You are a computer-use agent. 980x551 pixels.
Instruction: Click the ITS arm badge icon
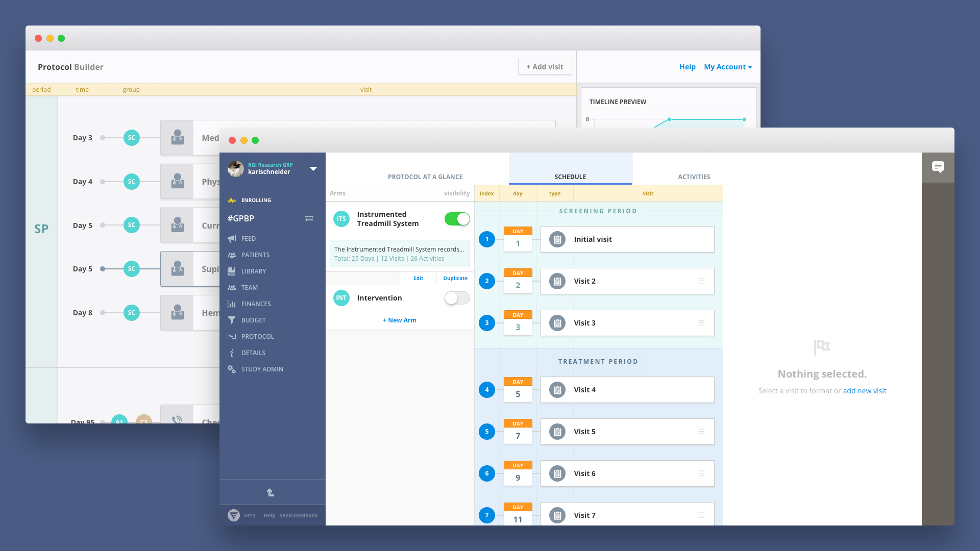coord(341,219)
